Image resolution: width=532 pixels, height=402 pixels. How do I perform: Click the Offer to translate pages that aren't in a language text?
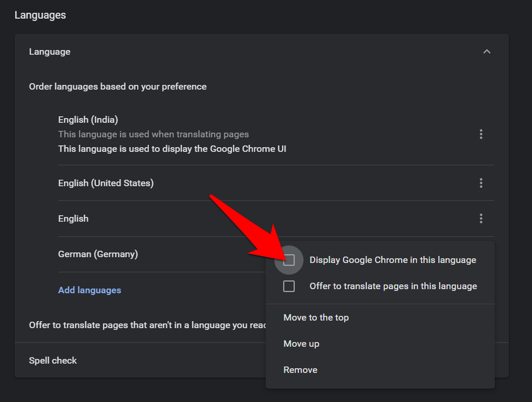coord(148,325)
